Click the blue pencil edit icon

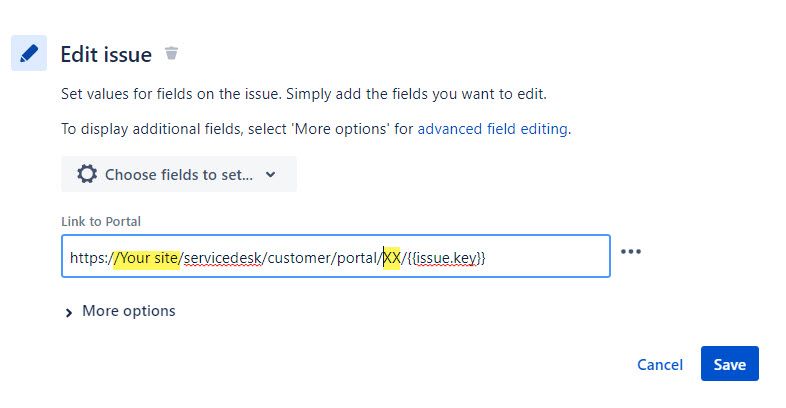point(29,53)
